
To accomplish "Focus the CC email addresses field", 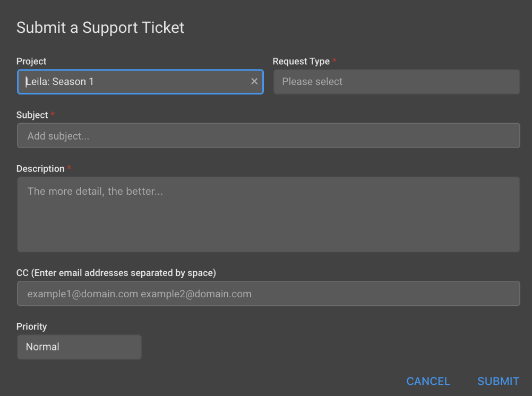I will [268, 294].
